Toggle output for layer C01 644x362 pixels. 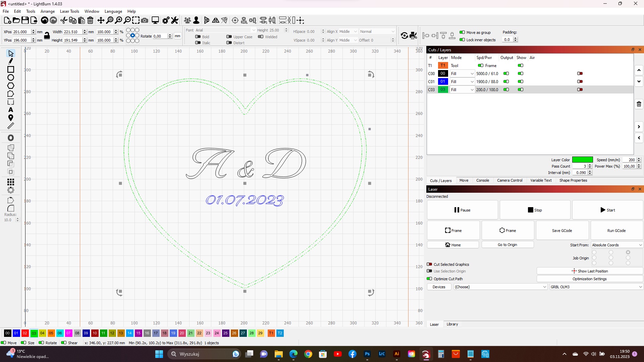click(x=506, y=81)
